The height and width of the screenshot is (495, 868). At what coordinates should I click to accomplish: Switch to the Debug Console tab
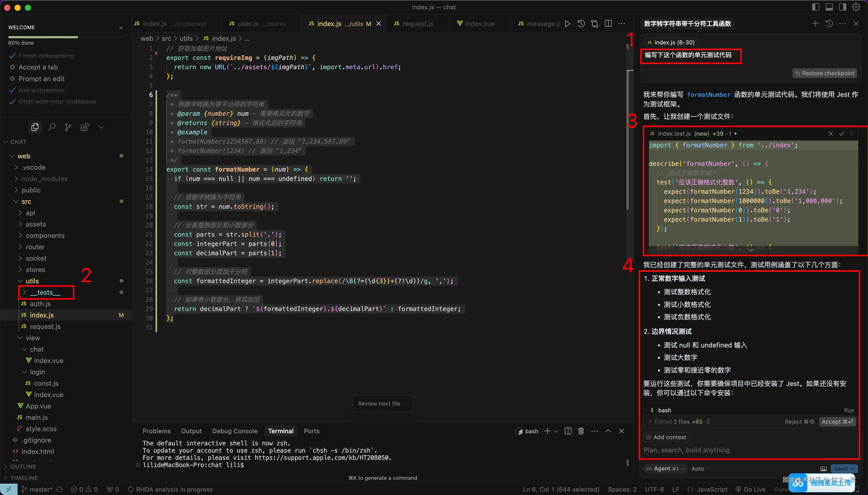click(235, 431)
